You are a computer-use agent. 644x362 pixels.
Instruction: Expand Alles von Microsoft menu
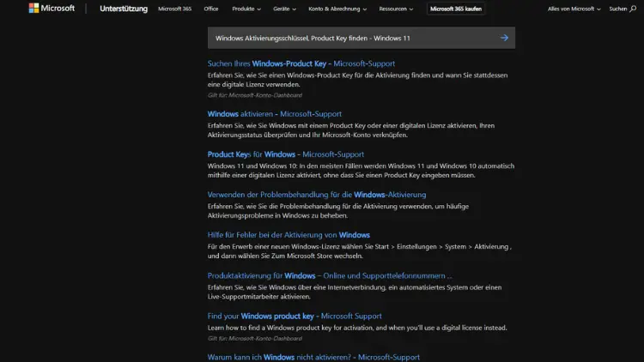[x=574, y=9]
